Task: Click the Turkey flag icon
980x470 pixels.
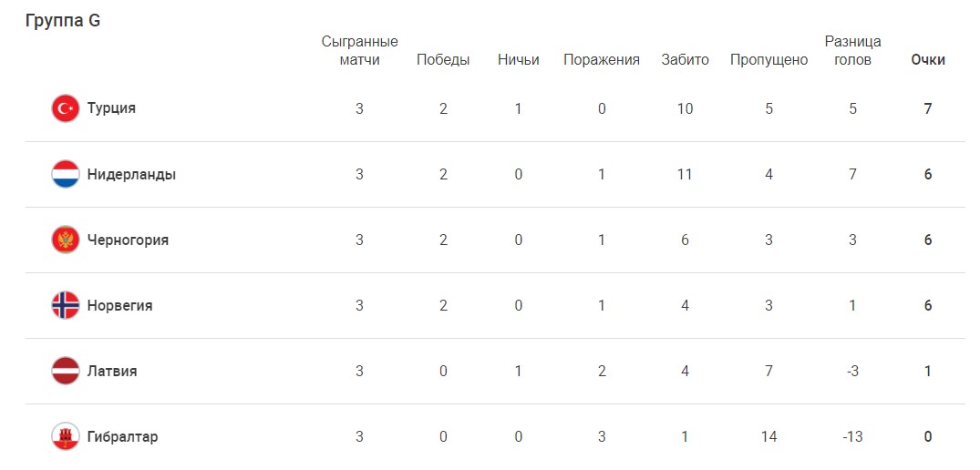Action: [x=65, y=108]
